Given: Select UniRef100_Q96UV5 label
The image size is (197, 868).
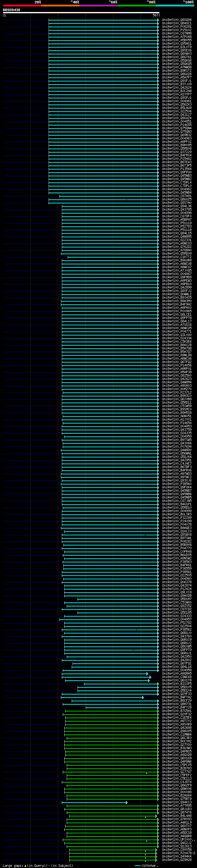Looking at the screenshot, I should coord(176,731).
